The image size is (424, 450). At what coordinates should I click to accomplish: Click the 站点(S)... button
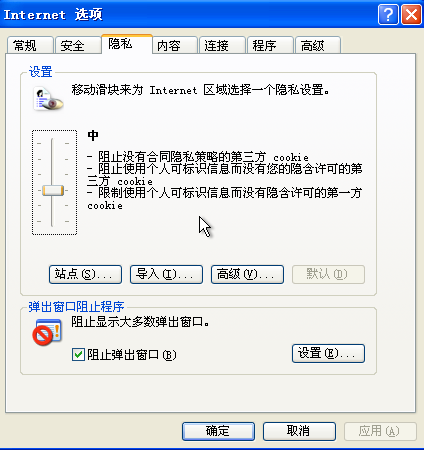point(85,274)
